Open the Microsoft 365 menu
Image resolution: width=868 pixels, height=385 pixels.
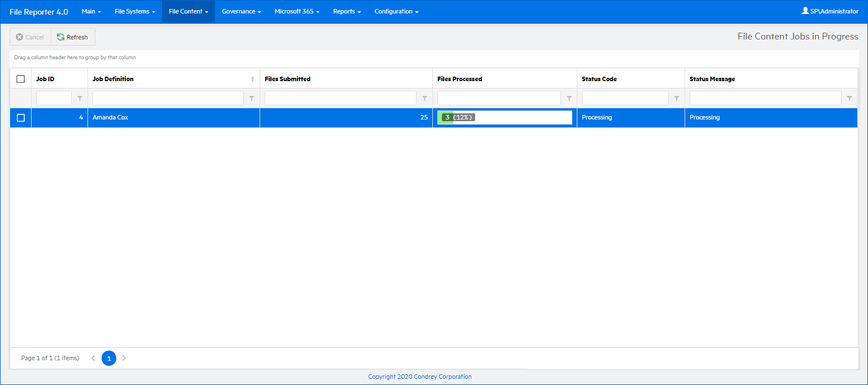point(297,11)
